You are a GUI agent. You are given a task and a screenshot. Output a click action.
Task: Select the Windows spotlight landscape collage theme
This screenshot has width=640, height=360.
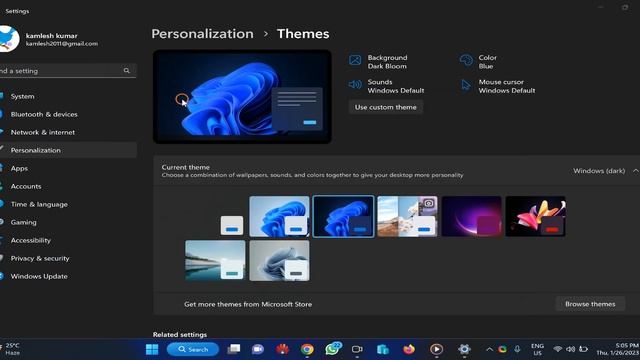[407, 216]
